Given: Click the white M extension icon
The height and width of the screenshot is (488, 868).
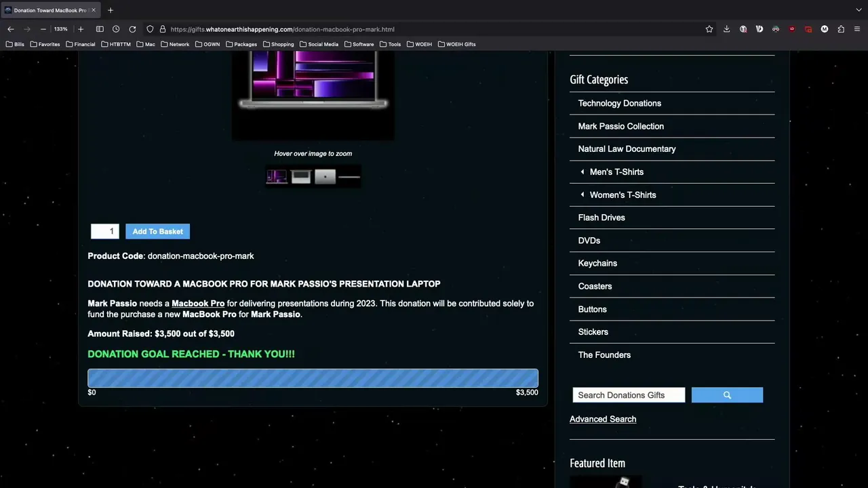Looking at the screenshot, I should point(825,29).
